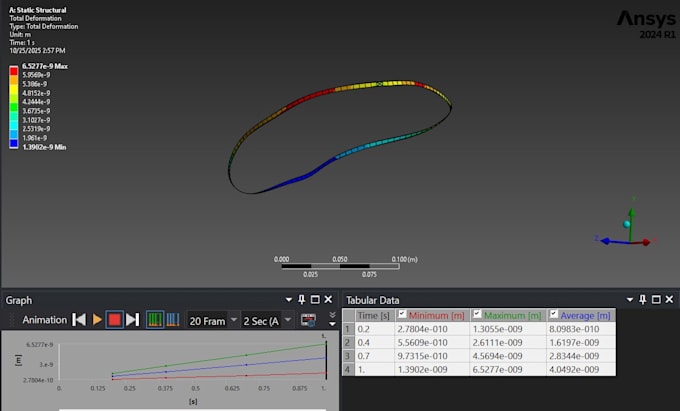Click the 'A: Static Structural' result title
Viewport: 680px width, 411px height.
[37, 10]
